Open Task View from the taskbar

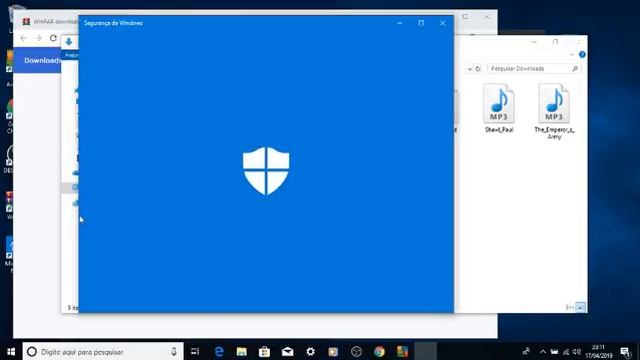click(x=195, y=351)
